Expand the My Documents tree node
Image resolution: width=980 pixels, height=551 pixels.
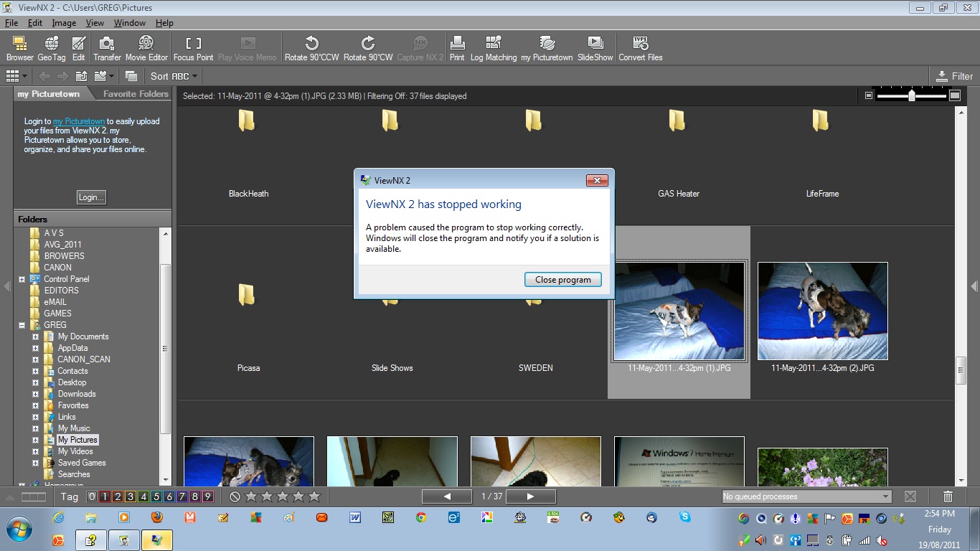click(35, 336)
